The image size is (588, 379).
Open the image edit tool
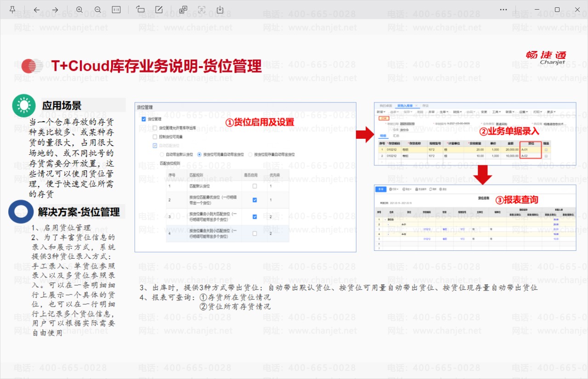pos(159,10)
